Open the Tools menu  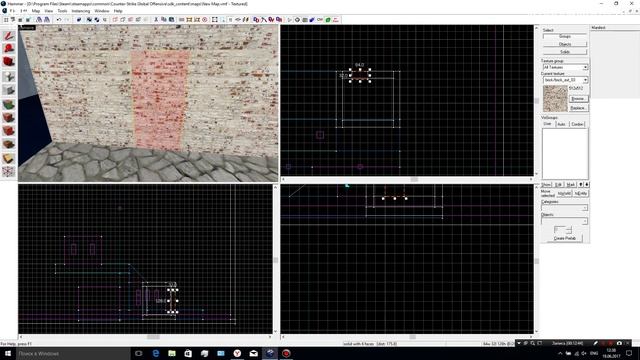(62, 11)
